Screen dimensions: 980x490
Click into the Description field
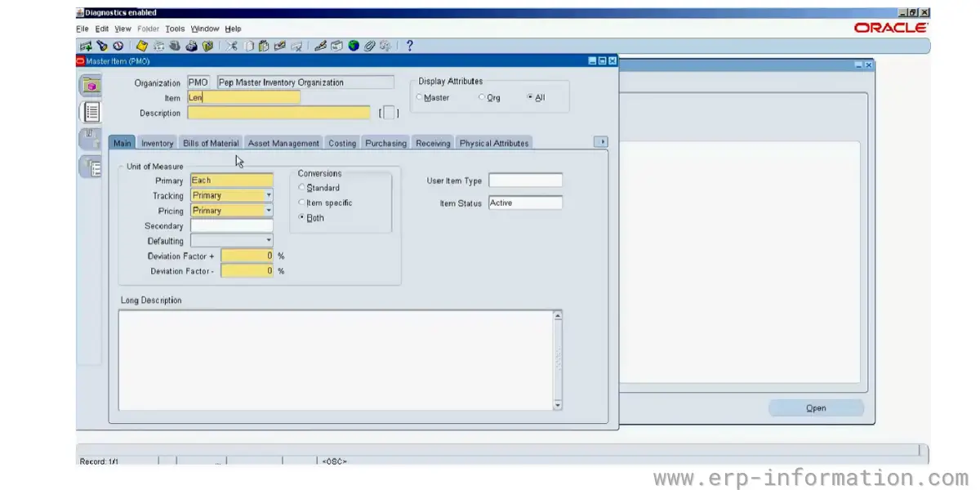[278, 113]
